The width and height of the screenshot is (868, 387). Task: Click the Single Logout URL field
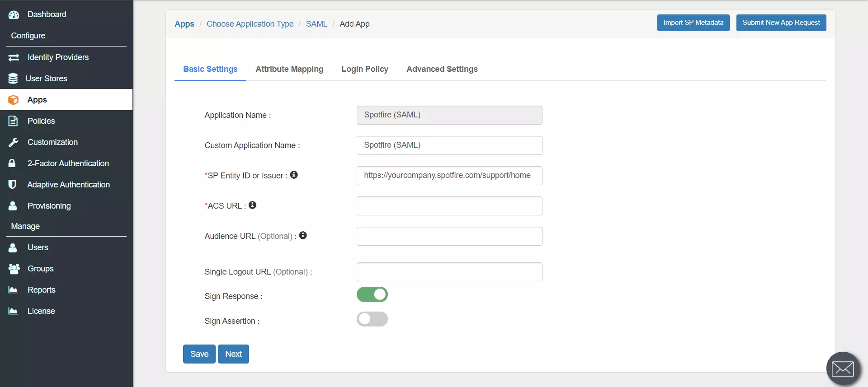[449, 272]
